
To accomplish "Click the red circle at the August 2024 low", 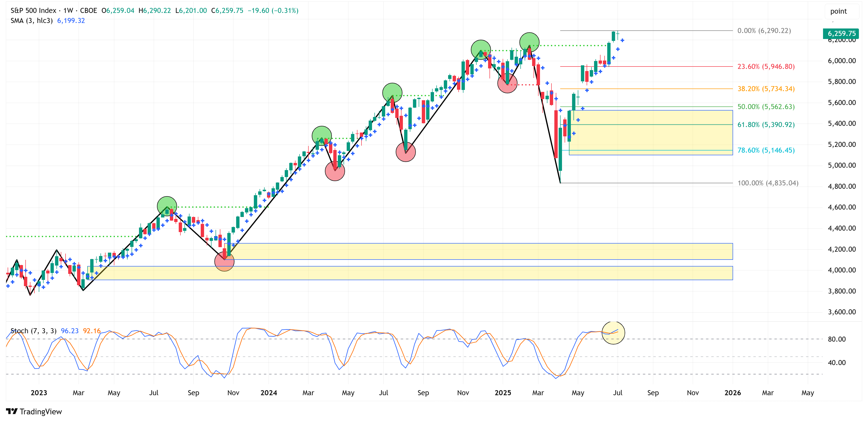I will click(x=405, y=152).
